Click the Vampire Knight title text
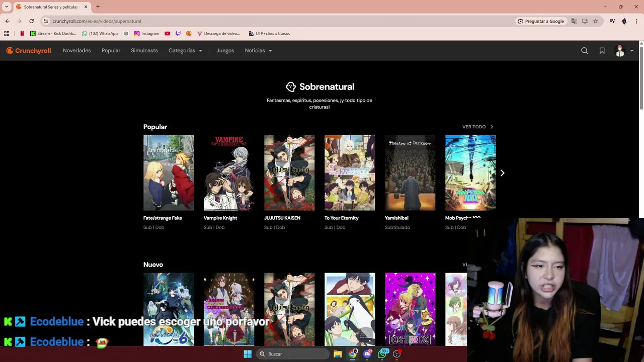 [x=220, y=218]
